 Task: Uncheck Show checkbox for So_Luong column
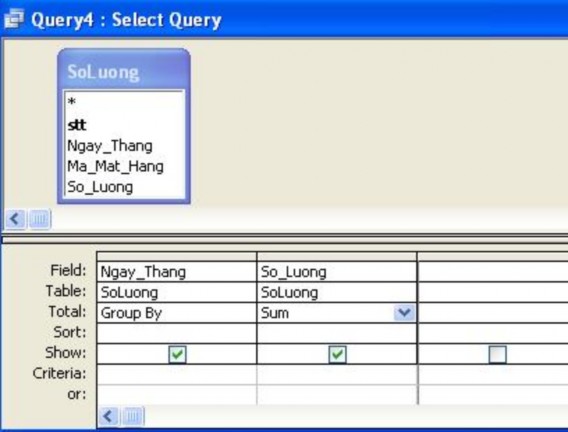(x=337, y=354)
